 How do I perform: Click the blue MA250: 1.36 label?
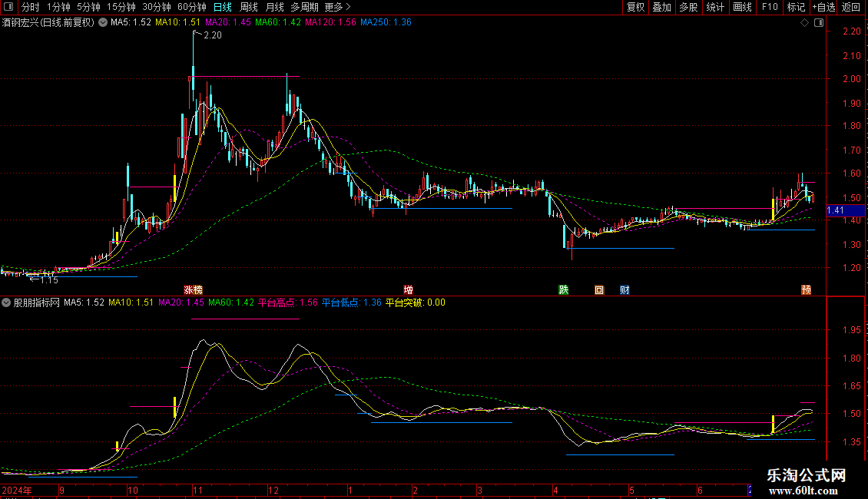coord(386,22)
